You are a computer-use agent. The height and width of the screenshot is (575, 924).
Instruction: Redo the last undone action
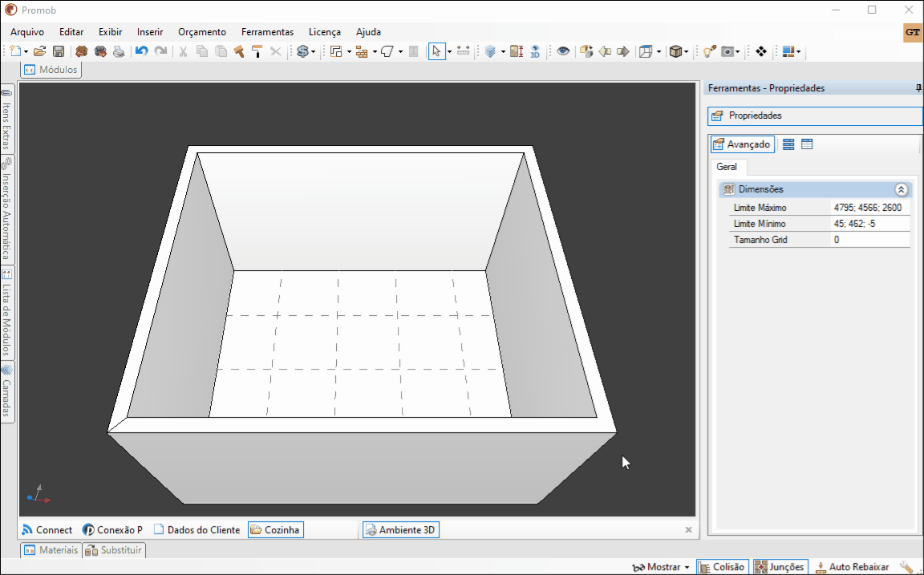coord(160,52)
